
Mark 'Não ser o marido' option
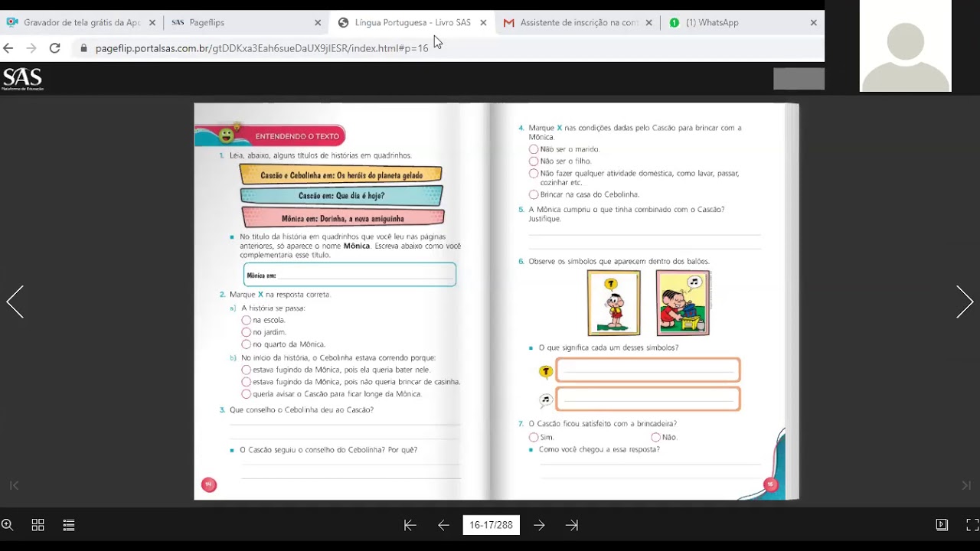pyautogui.click(x=534, y=149)
